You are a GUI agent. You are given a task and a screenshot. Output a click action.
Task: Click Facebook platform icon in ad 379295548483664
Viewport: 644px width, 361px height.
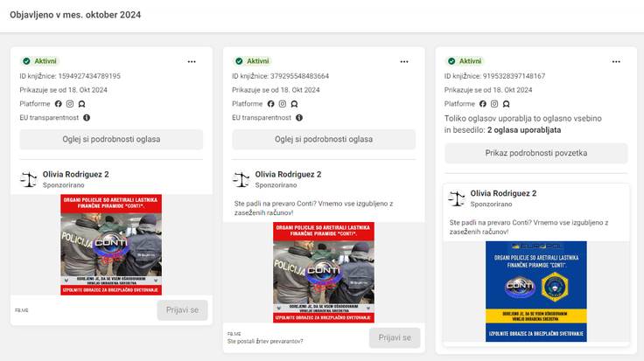click(x=270, y=104)
